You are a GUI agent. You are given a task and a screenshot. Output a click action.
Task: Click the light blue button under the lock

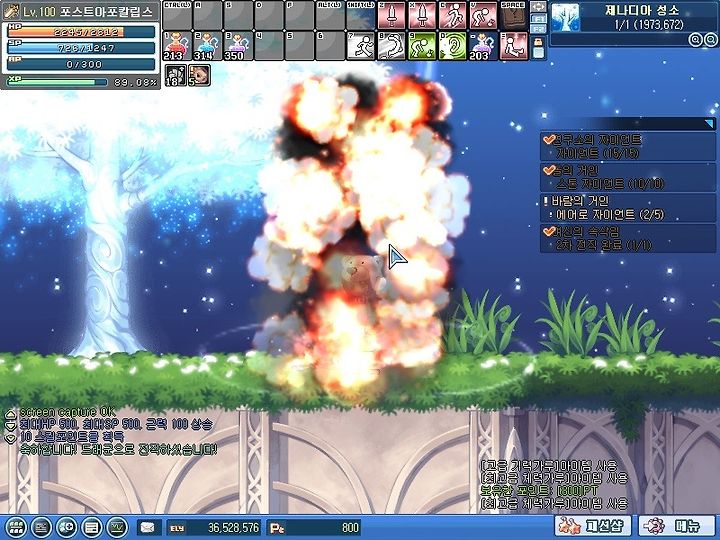click(538, 53)
